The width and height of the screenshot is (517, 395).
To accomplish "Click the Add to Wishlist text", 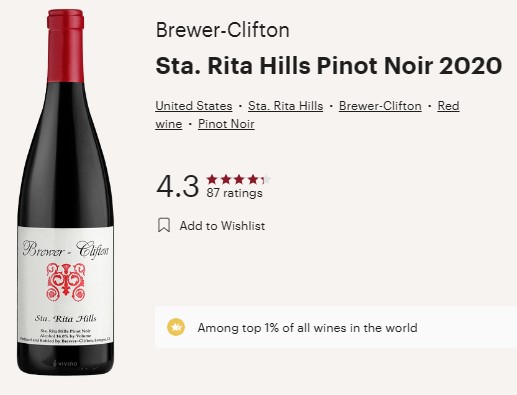I will pos(222,226).
